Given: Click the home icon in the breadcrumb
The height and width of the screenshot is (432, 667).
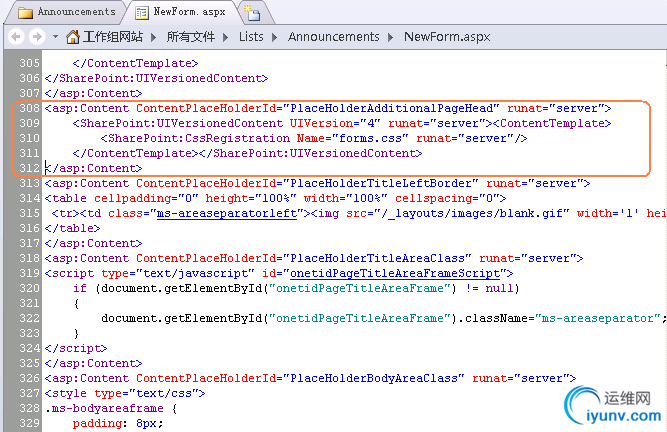Looking at the screenshot, I should (x=73, y=37).
